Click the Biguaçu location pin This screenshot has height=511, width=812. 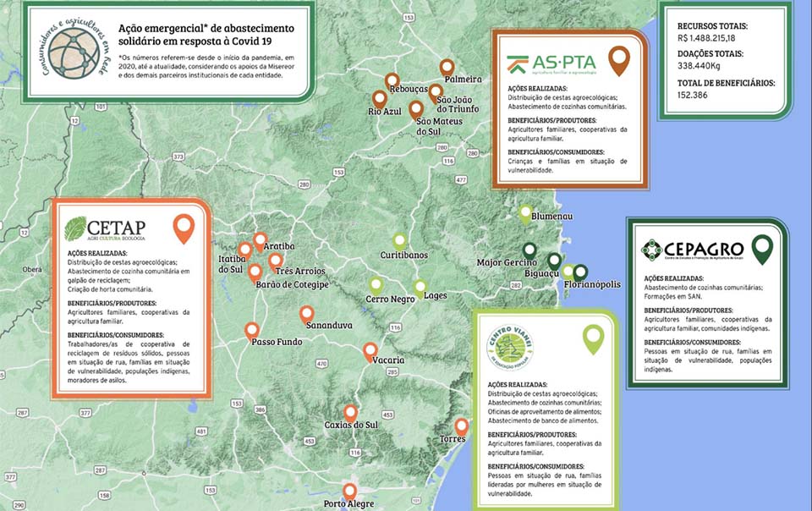coord(554,262)
